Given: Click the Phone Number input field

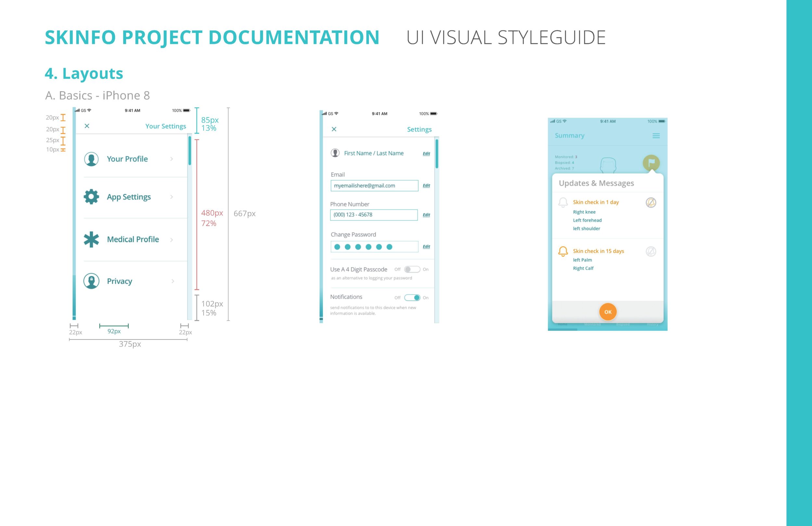Looking at the screenshot, I should [374, 215].
